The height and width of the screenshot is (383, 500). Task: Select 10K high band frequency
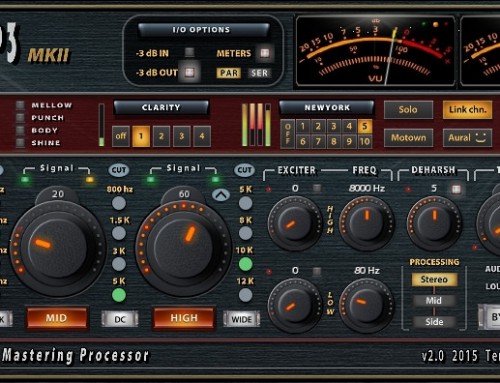[245, 264]
